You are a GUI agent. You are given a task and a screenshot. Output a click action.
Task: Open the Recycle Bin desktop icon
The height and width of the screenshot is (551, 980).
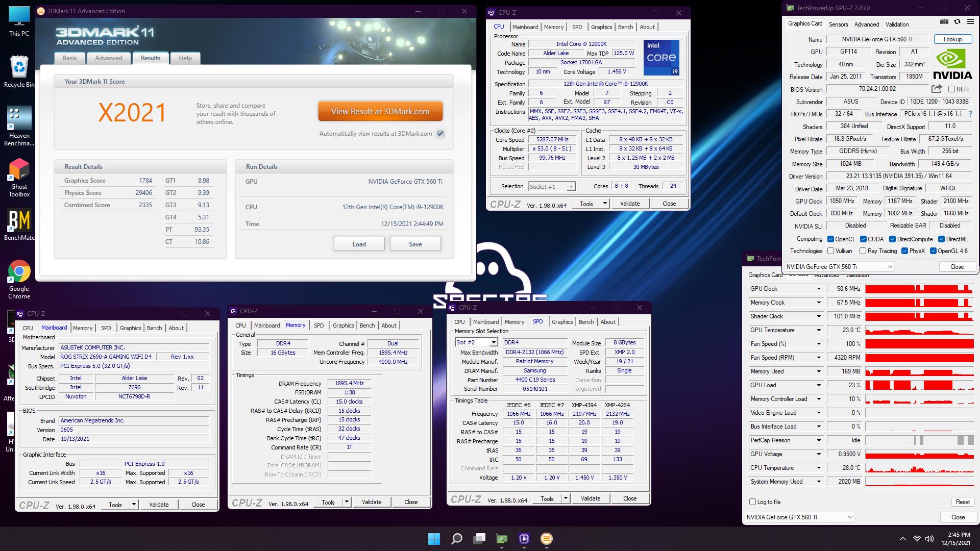(19, 72)
